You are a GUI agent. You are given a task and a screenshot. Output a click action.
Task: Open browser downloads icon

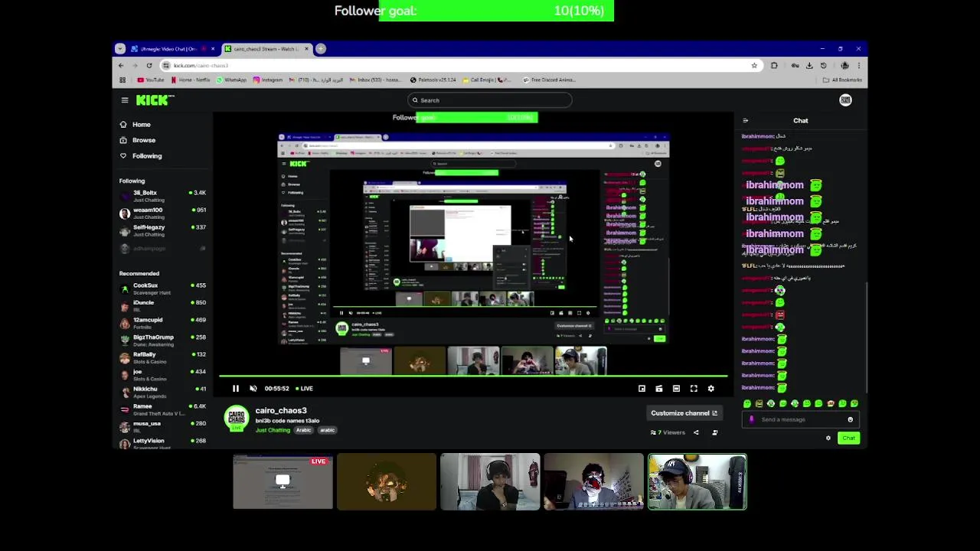(809, 66)
